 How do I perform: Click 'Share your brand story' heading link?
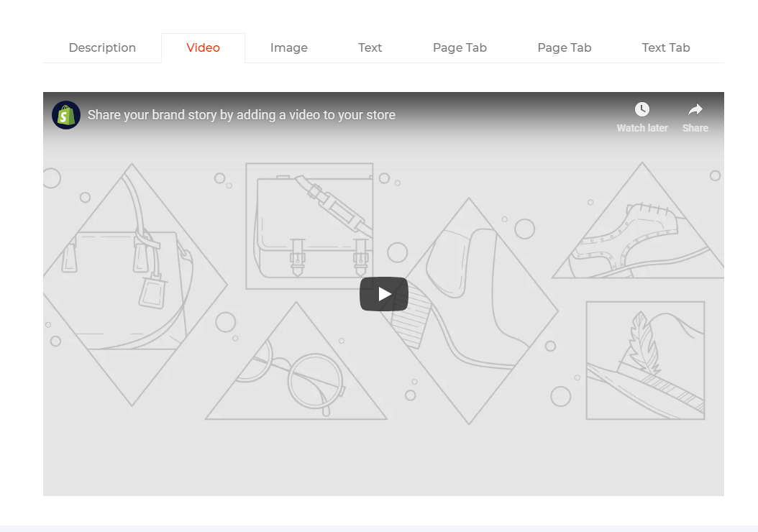click(241, 114)
